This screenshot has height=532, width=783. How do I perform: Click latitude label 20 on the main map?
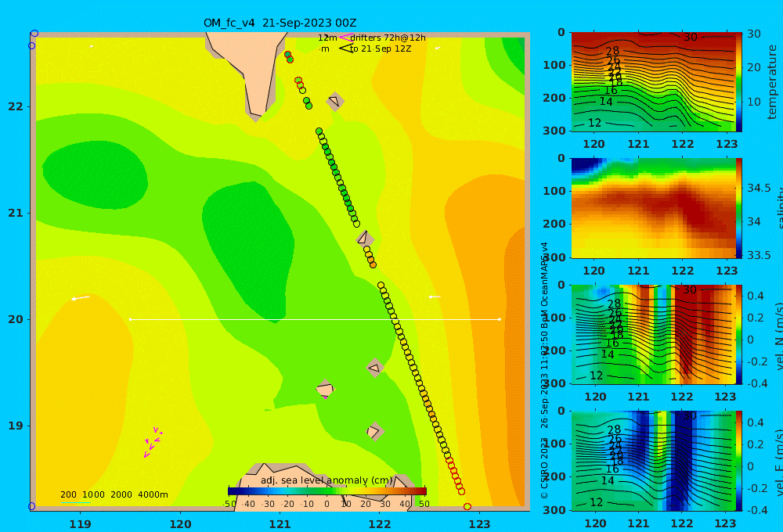pyautogui.click(x=16, y=319)
